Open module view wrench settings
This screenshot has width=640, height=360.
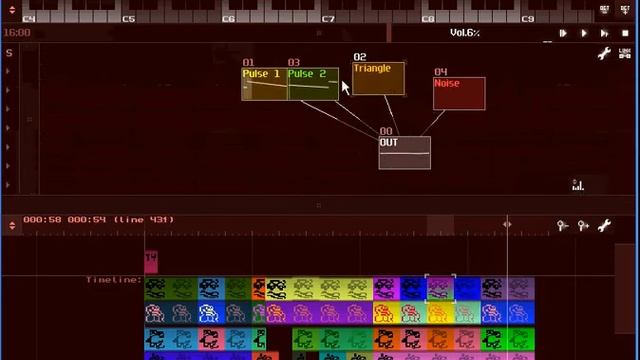604,53
